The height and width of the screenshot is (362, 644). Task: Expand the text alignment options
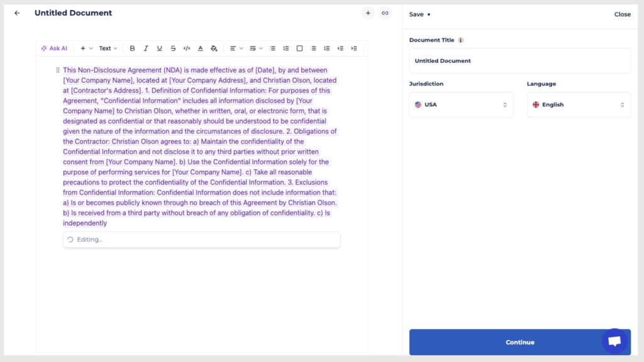click(235, 48)
